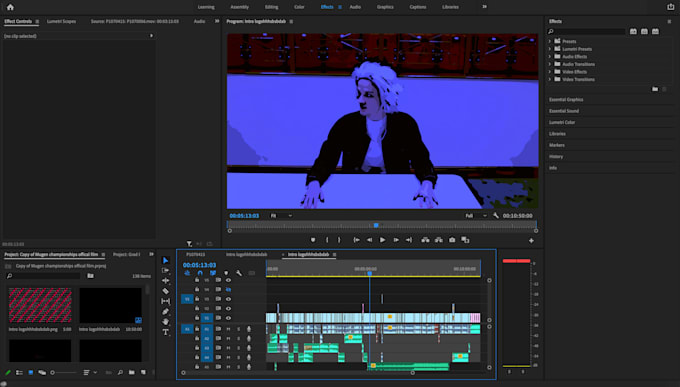Select the Hand tool

[166, 321]
